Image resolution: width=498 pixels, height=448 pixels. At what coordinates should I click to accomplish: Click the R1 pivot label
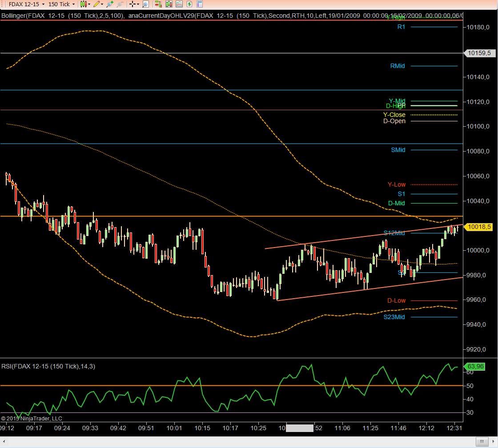tap(401, 27)
